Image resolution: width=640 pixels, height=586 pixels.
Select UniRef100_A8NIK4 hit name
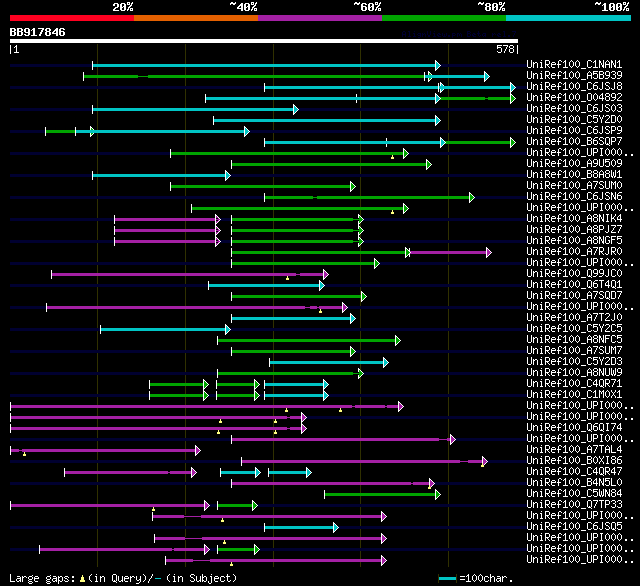574,219
